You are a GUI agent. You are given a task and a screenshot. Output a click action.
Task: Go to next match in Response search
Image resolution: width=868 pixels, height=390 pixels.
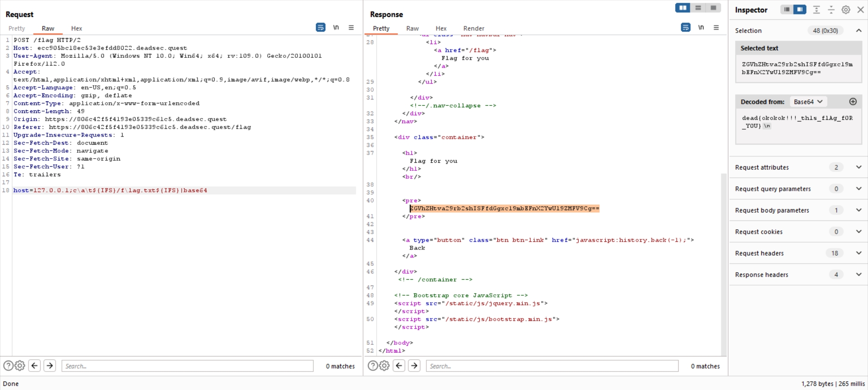click(x=414, y=366)
